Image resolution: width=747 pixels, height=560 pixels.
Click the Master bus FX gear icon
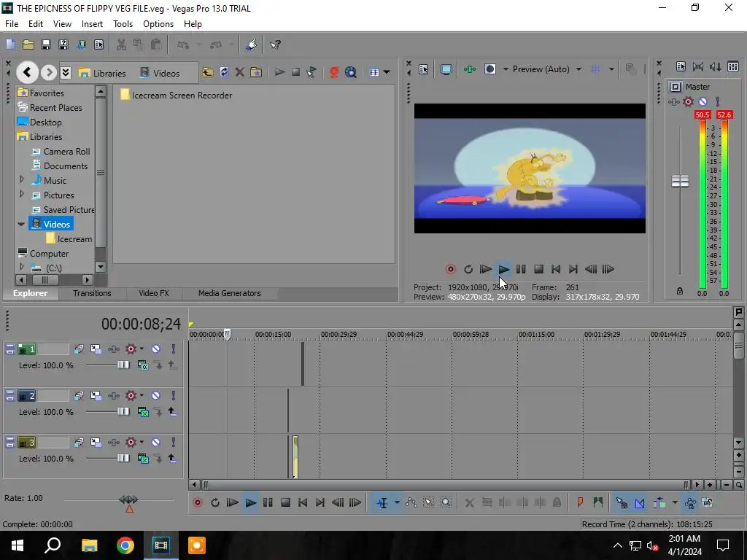(688, 101)
